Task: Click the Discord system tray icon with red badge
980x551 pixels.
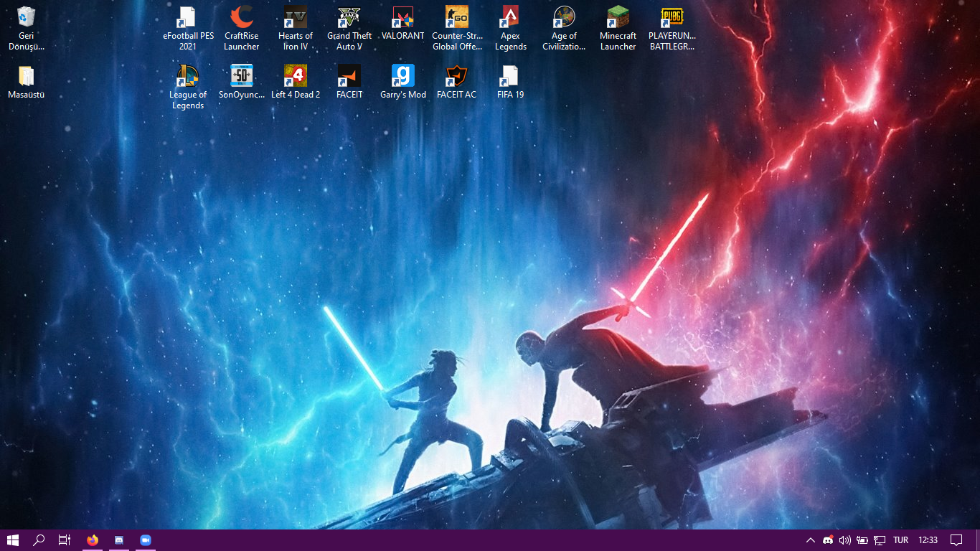Action: tap(828, 540)
